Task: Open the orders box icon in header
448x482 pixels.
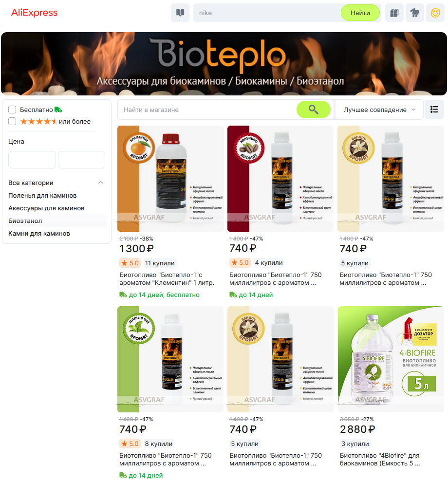Action: [x=394, y=13]
